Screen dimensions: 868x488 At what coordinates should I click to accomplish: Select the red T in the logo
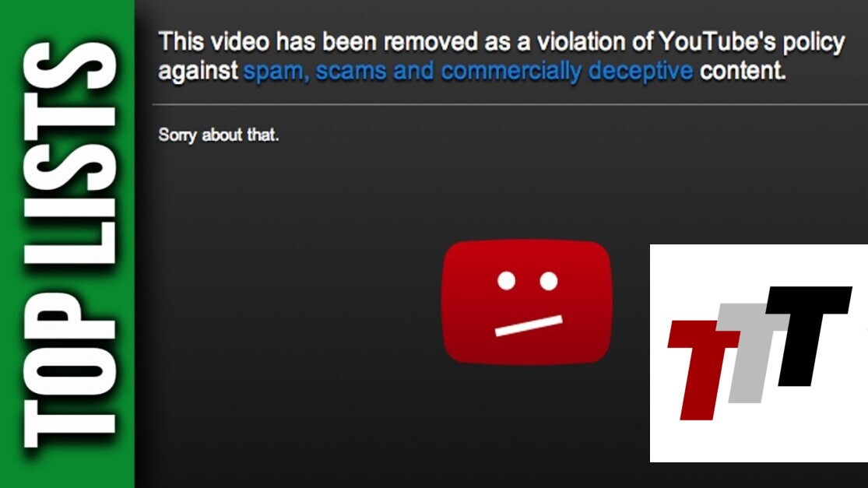pyautogui.click(x=701, y=370)
